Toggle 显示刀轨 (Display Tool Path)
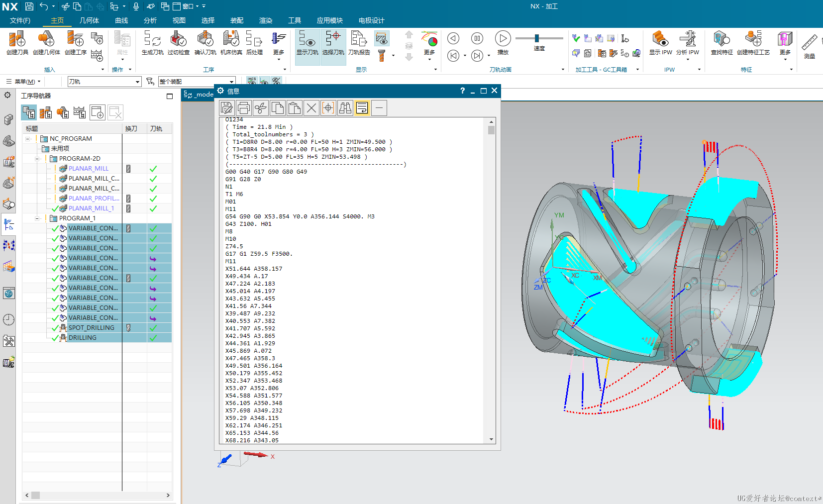The width and height of the screenshot is (823, 504). tap(307, 47)
